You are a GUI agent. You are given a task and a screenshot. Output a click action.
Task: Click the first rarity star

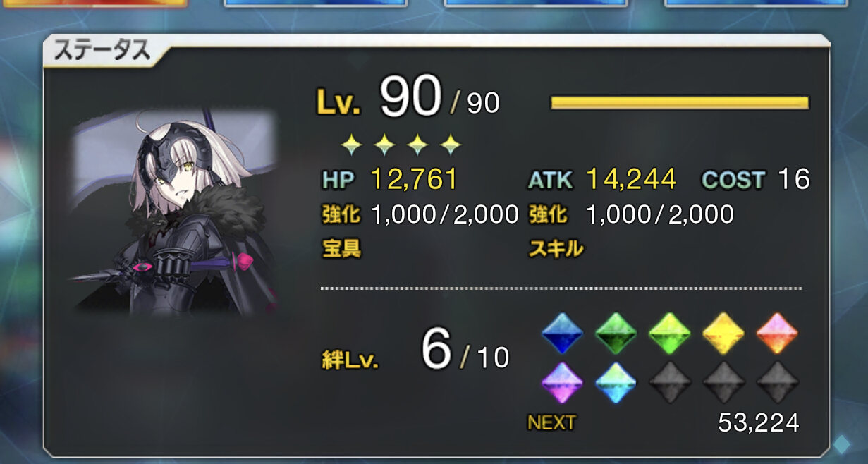pyautogui.click(x=350, y=145)
